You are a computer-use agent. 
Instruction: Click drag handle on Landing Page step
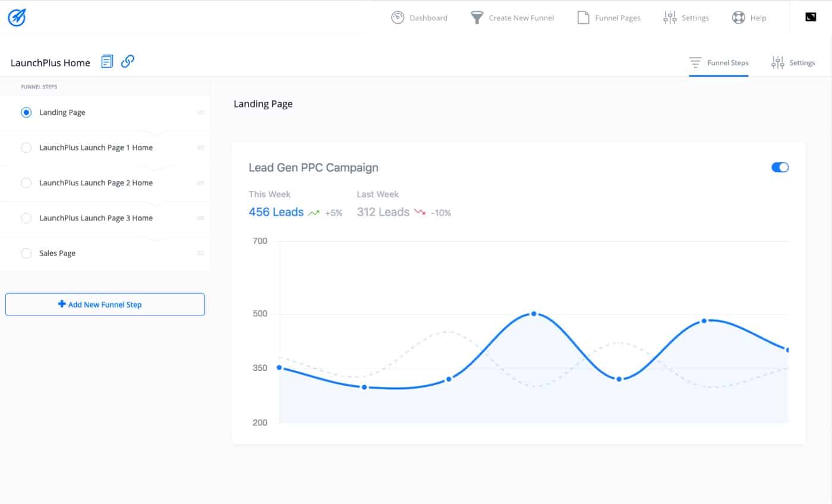(x=200, y=112)
